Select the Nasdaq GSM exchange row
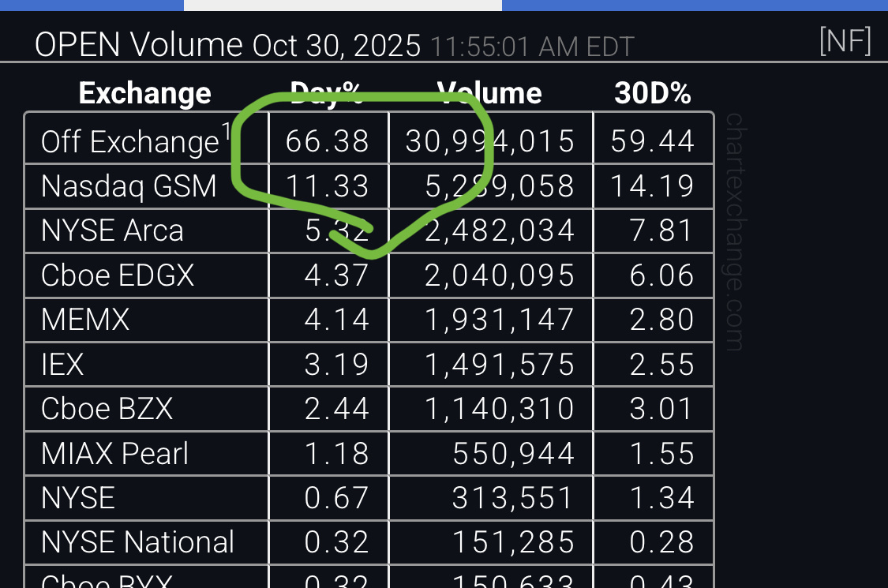The width and height of the screenshot is (888, 588). [x=369, y=185]
